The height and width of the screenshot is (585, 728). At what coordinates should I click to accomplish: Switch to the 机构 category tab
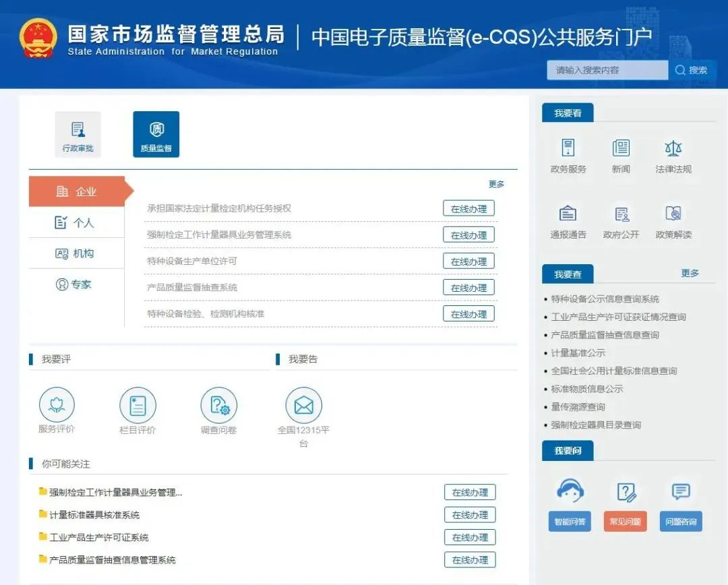pos(77,253)
